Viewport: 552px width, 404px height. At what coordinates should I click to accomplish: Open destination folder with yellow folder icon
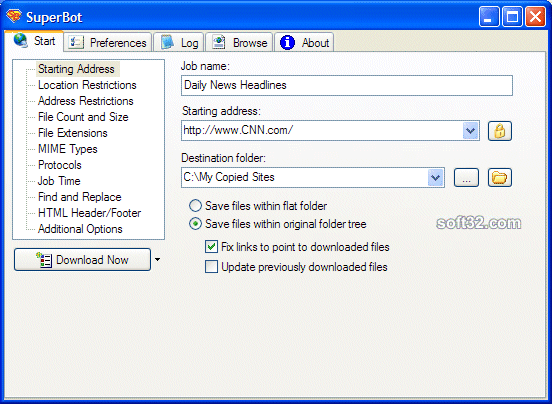pyautogui.click(x=500, y=177)
